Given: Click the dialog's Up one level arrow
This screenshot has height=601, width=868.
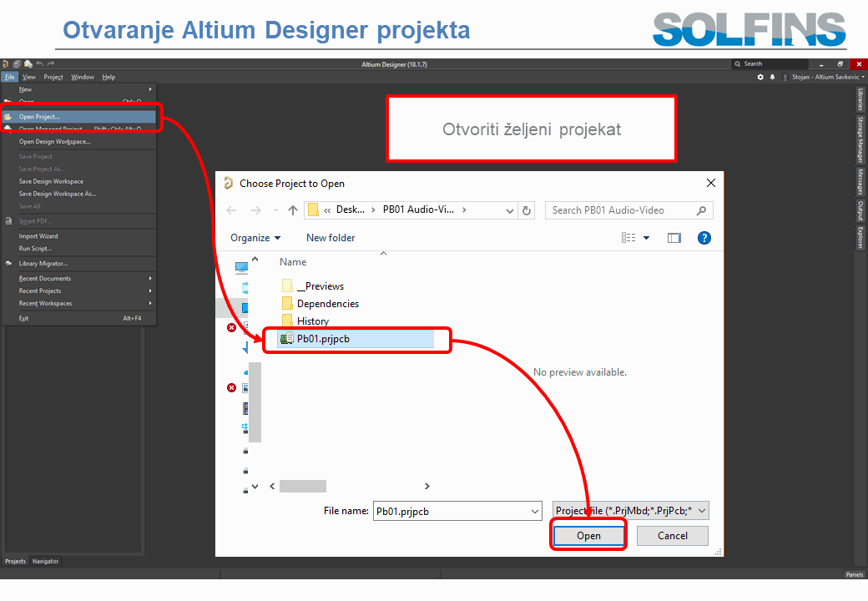Looking at the screenshot, I should coord(292,210).
